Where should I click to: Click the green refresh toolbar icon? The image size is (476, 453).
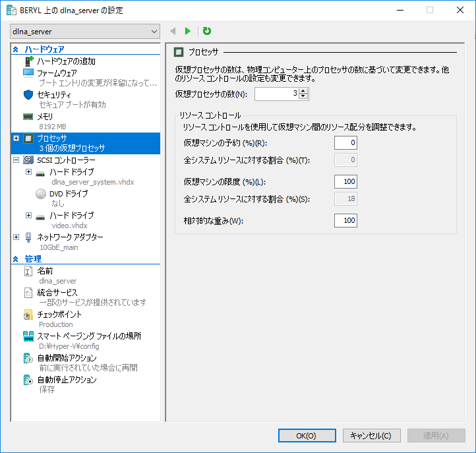click(x=207, y=31)
